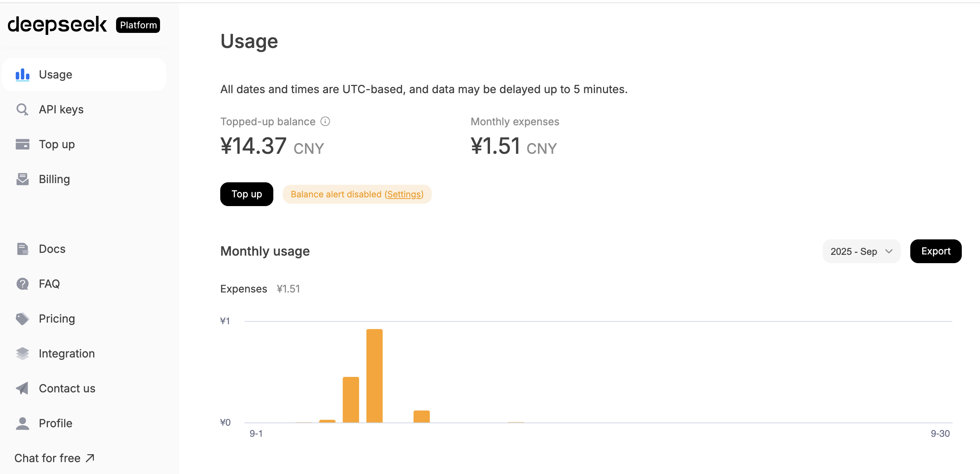Click the API keys magnifier icon
980x474 pixels.
23,109
